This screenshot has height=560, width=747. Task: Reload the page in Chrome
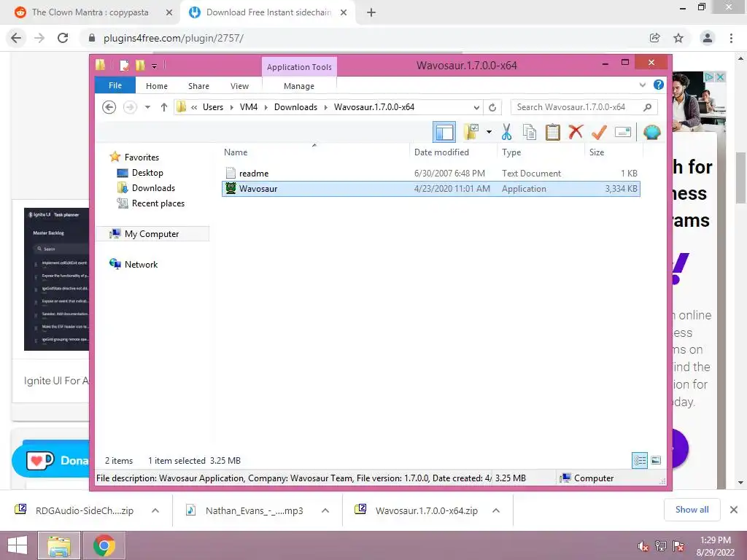click(63, 38)
